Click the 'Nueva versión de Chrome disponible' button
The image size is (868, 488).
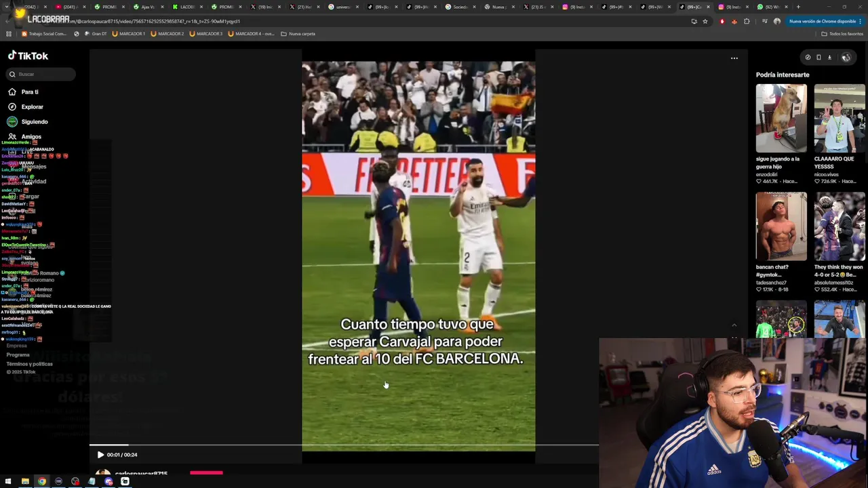(x=825, y=21)
